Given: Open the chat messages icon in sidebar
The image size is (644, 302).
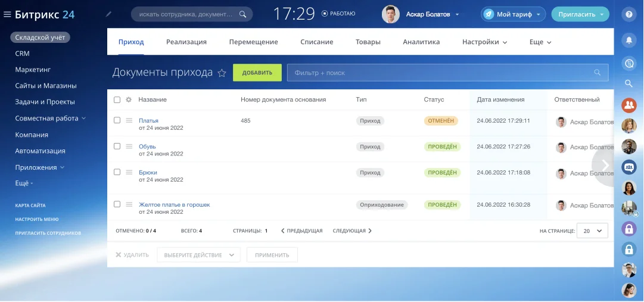Looking at the screenshot, I should tap(629, 63).
